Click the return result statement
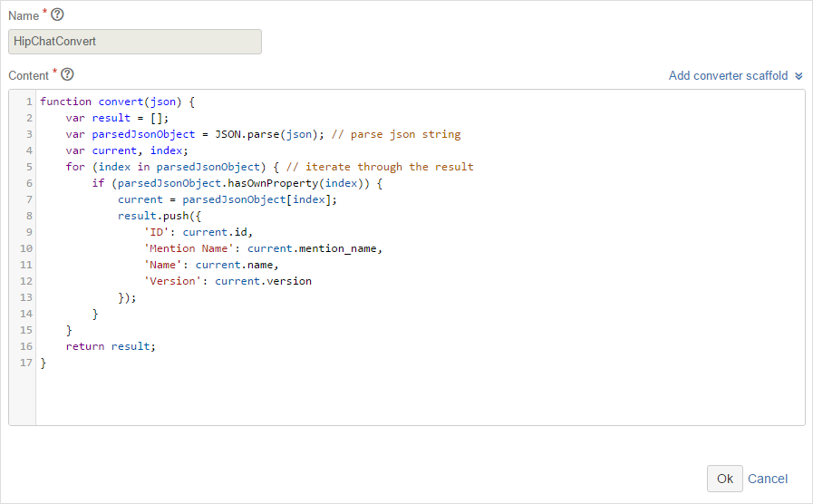 [x=111, y=346]
